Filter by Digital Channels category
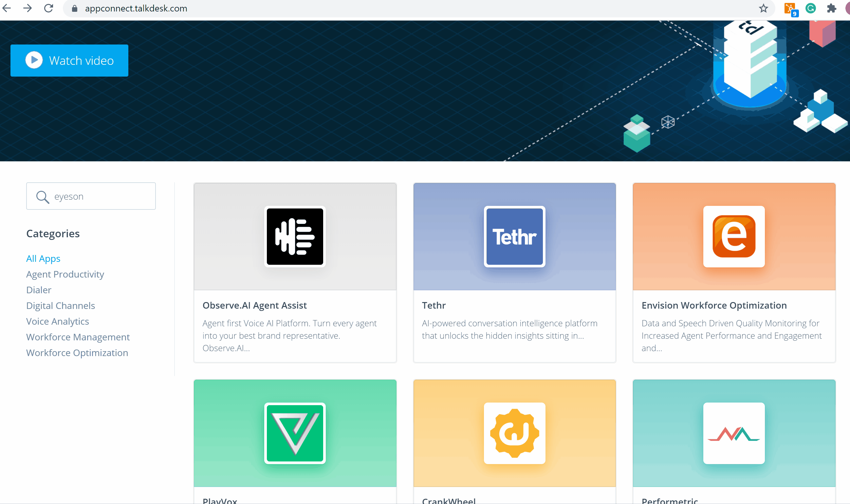The height and width of the screenshot is (504, 850). coord(61,305)
